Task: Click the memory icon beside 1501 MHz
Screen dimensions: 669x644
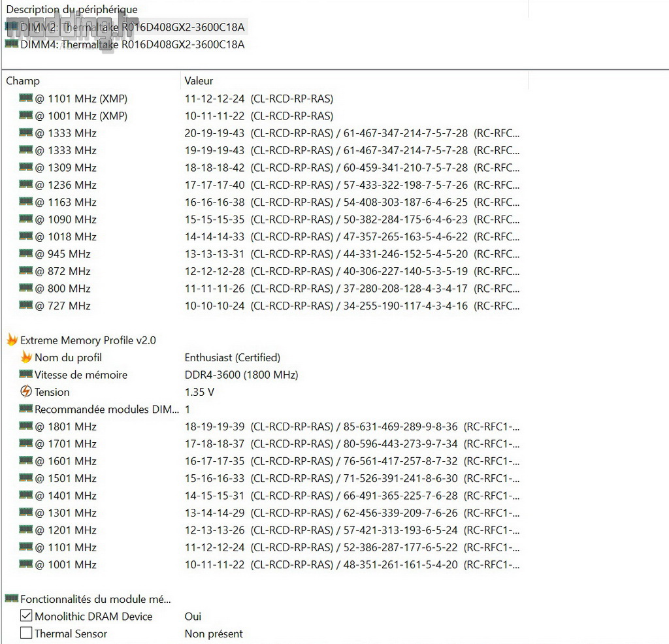Action: coord(25,477)
